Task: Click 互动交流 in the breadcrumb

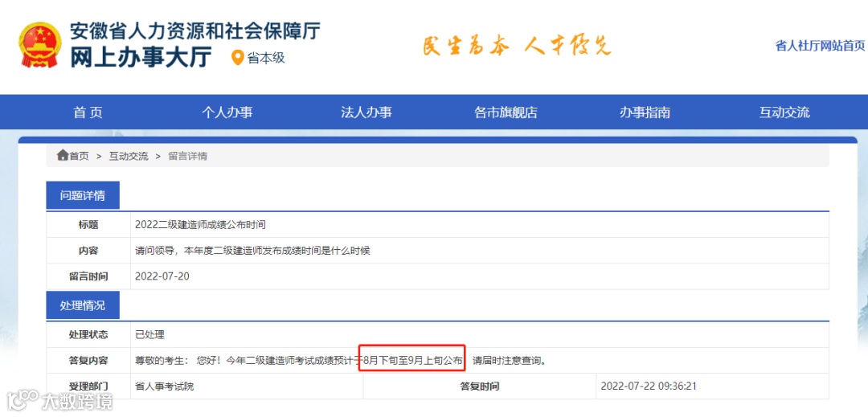Action: coord(129,156)
